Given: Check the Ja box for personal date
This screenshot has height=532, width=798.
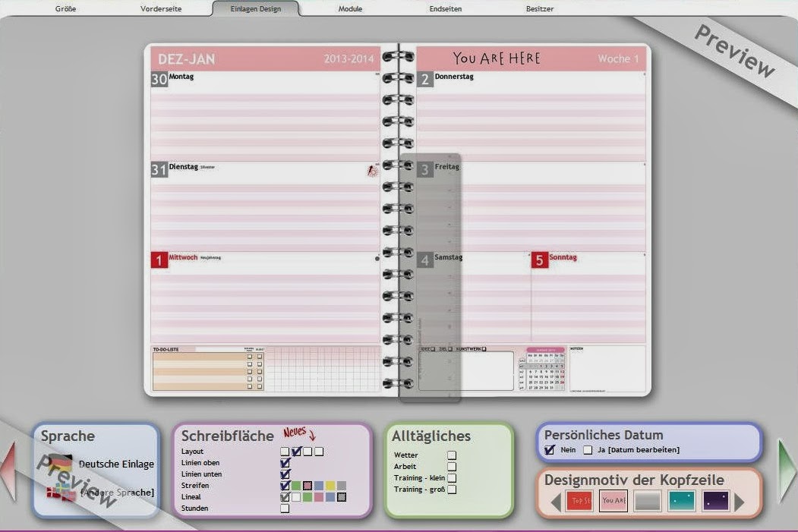Looking at the screenshot, I should 588,450.
